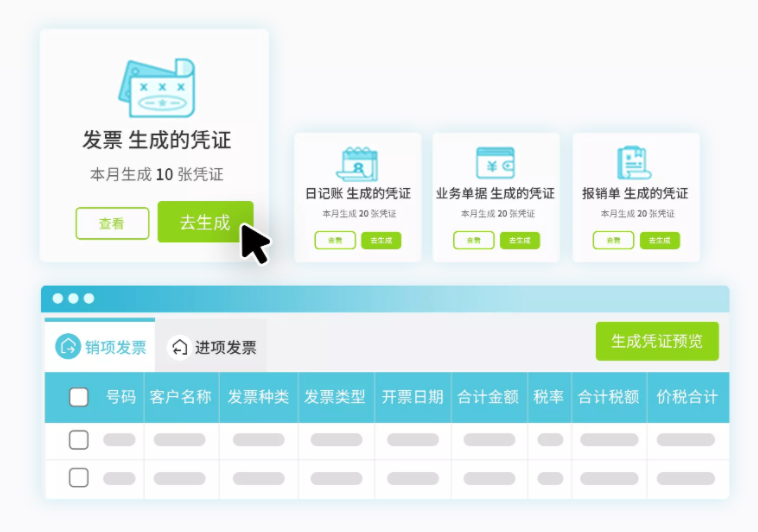Click 查看 on the 报销单 card
758x532 pixels.
(x=613, y=240)
